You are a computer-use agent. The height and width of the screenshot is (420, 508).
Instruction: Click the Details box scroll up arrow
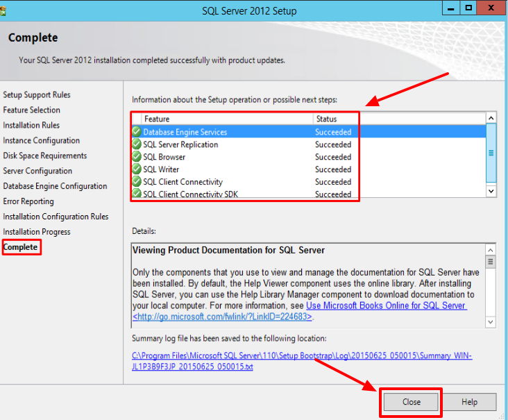pyautogui.click(x=491, y=250)
